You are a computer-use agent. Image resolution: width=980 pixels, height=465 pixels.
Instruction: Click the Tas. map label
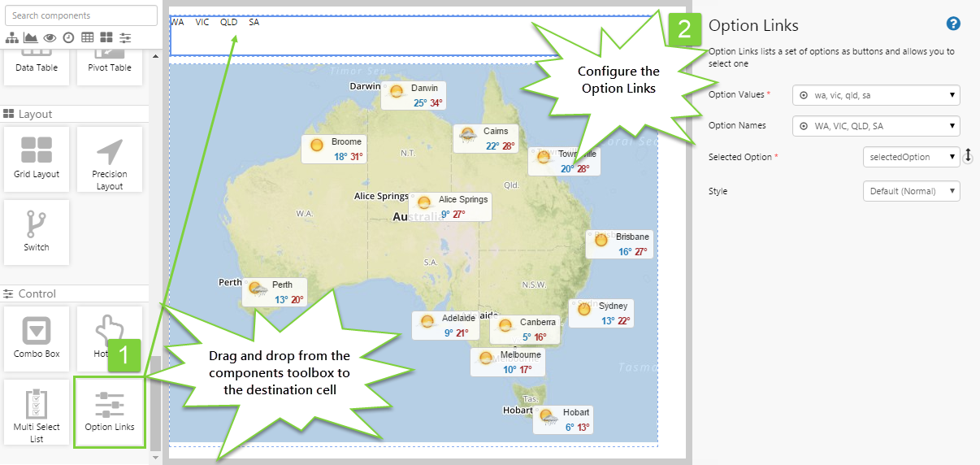coord(530,399)
